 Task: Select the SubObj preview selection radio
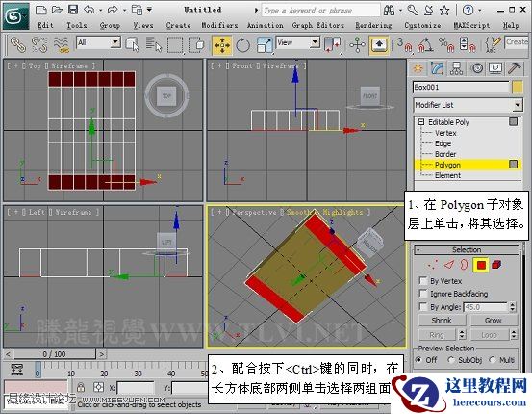[450, 359]
